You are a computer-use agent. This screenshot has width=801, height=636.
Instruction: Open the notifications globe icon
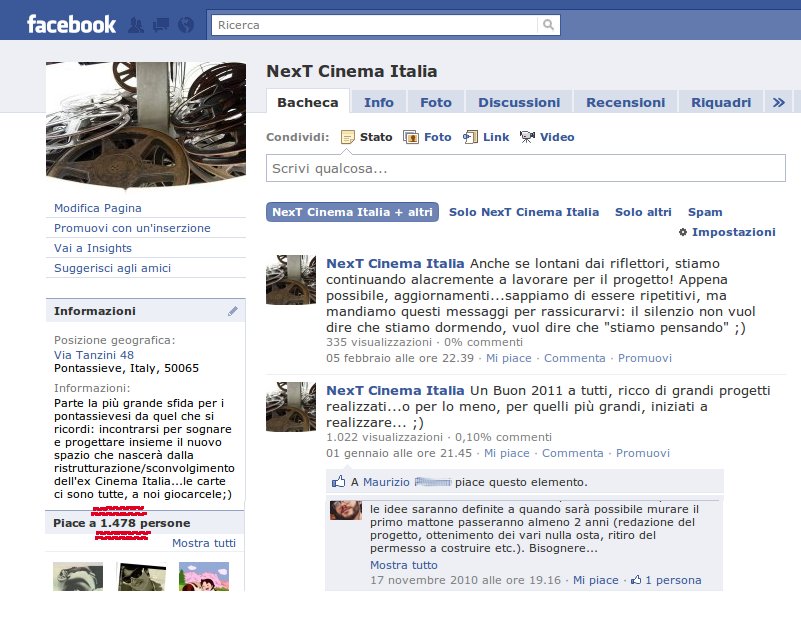pyautogui.click(x=186, y=25)
